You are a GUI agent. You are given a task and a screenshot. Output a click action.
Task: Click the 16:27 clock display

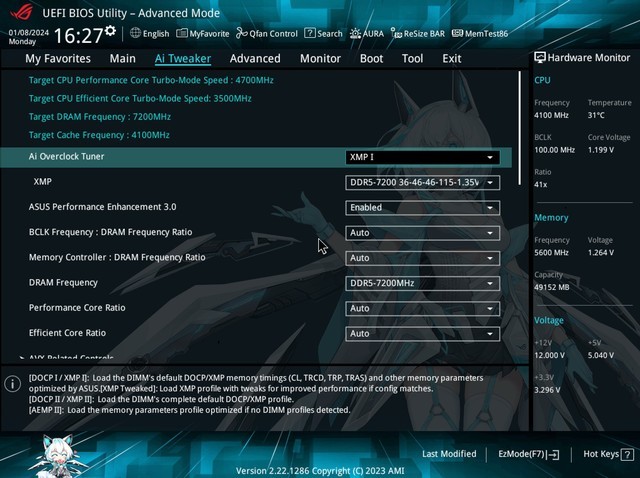click(78, 35)
